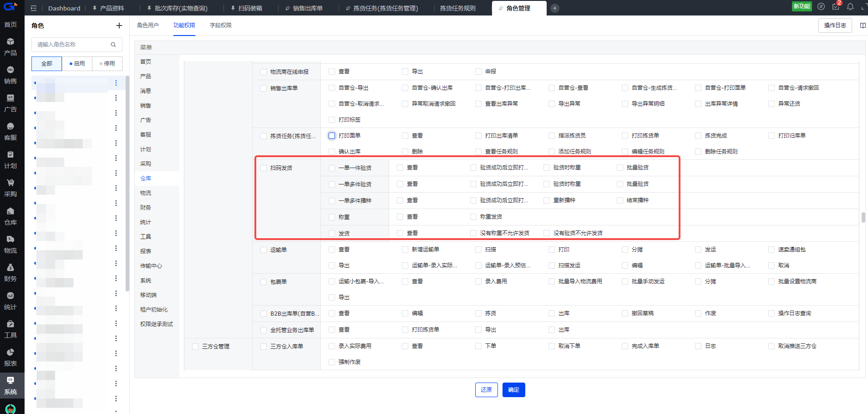The image size is (868, 414).
Task: Open the 报表 sidebar module
Action: [x=10, y=358]
